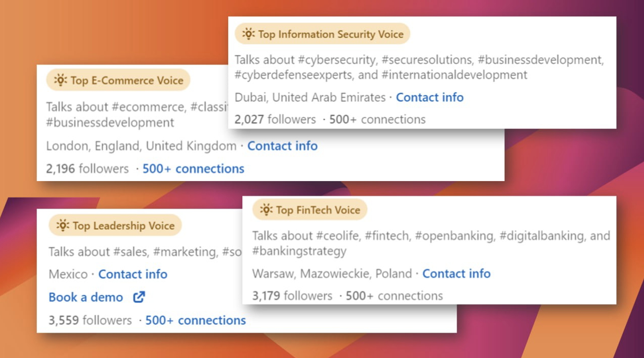The width and height of the screenshot is (644, 358).
Task: Open 500+ connections under 2,196 followers
Action: tap(193, 169)
